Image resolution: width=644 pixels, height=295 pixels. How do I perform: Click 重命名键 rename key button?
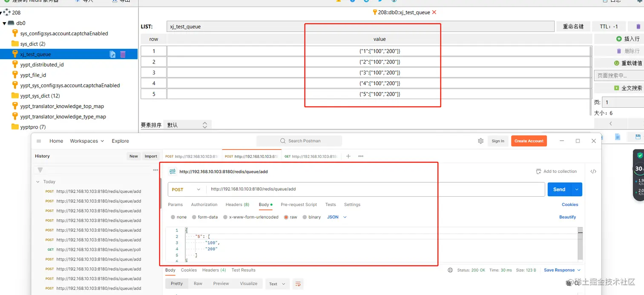pyautogui.click(x=573, y=26)
